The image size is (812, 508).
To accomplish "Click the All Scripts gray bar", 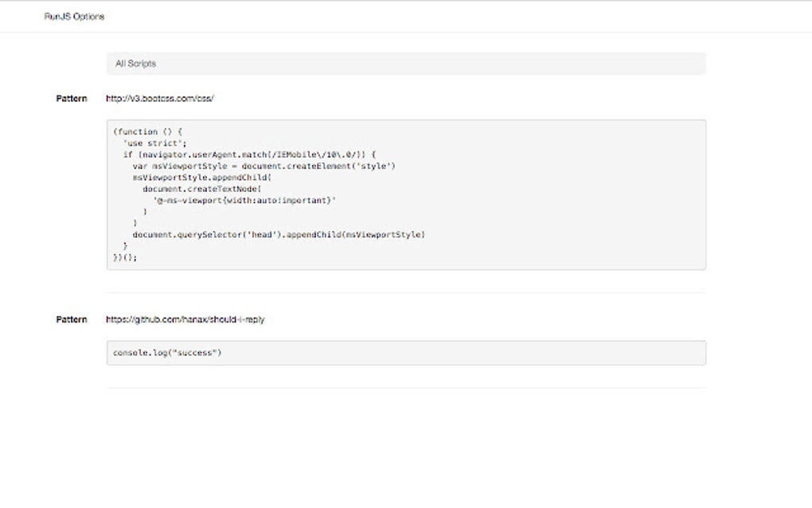I will (406, 63).
